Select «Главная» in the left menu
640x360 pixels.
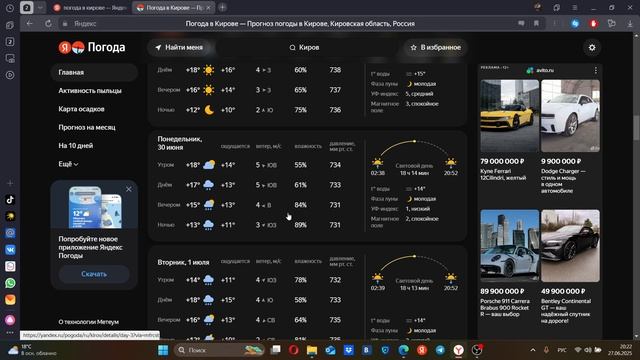click(94, 72)
